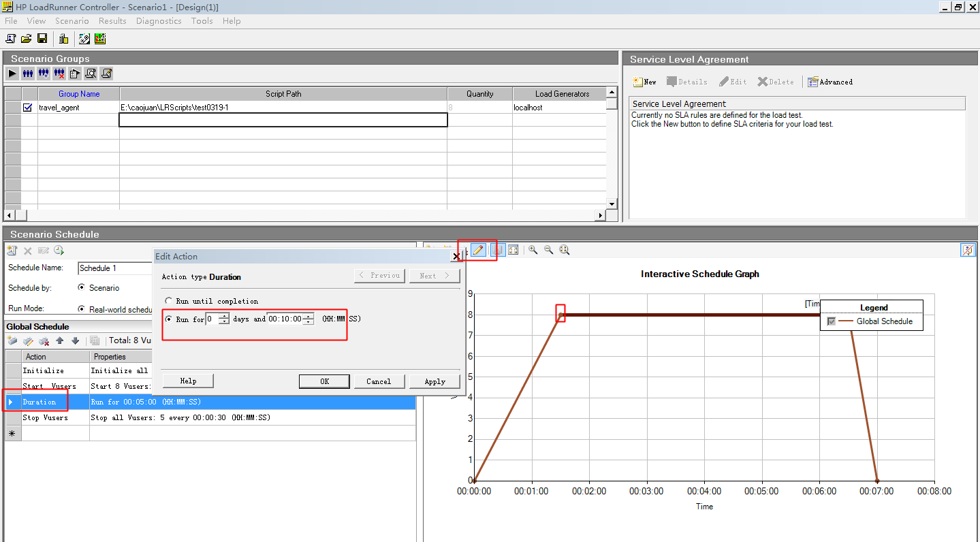Click Cancel in Edit Action dialog

[x=379, y=381]
